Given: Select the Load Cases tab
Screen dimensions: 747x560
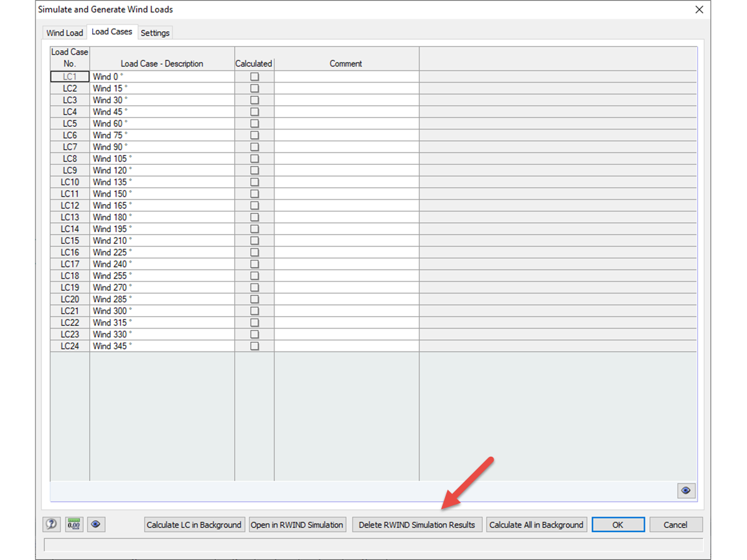Looking at the screenshot, I should coord(112,31).
